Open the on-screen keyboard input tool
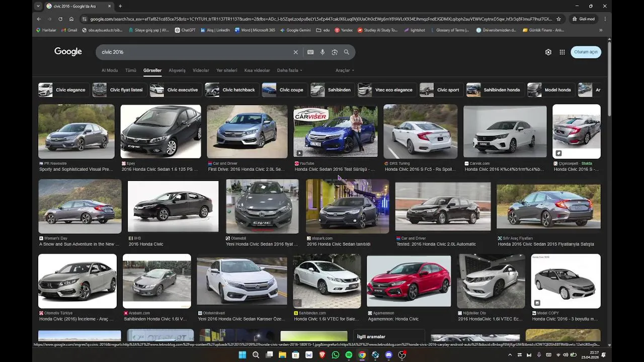Image resolution: width=644 pixels, height=362 pixels. (310, 52)
